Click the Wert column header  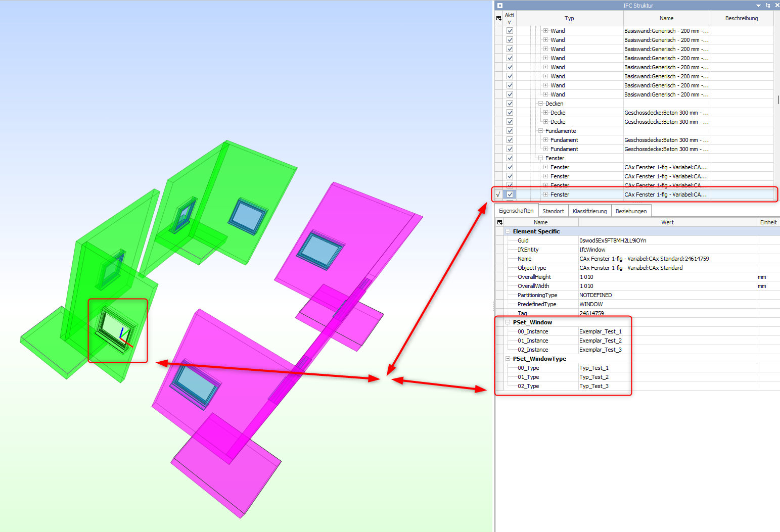[x=667, y=222]
